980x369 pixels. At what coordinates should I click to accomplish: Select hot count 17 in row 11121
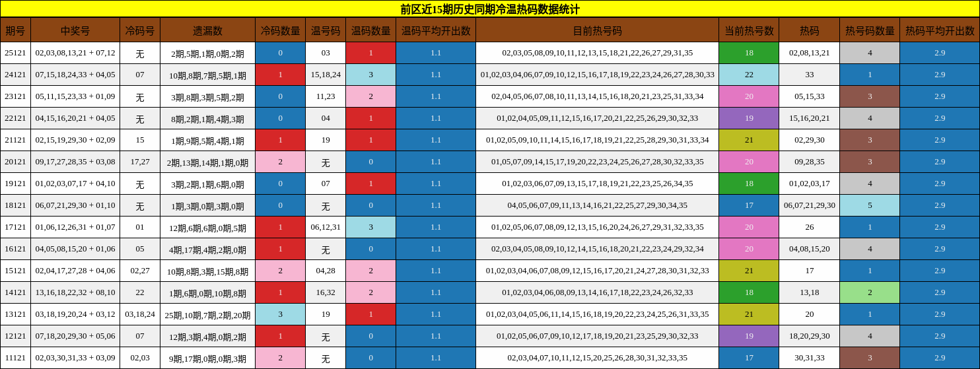point(749,358)
